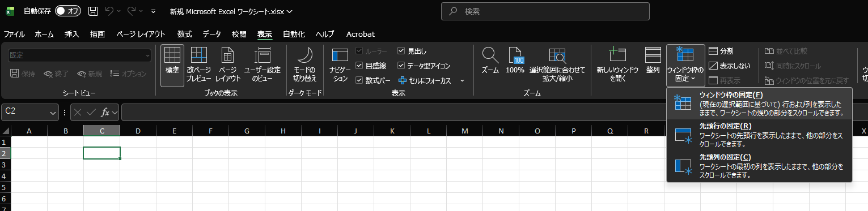Select 改ページ プレビュー view
This screenshot has width=868, height=211.
coord(198,65)
